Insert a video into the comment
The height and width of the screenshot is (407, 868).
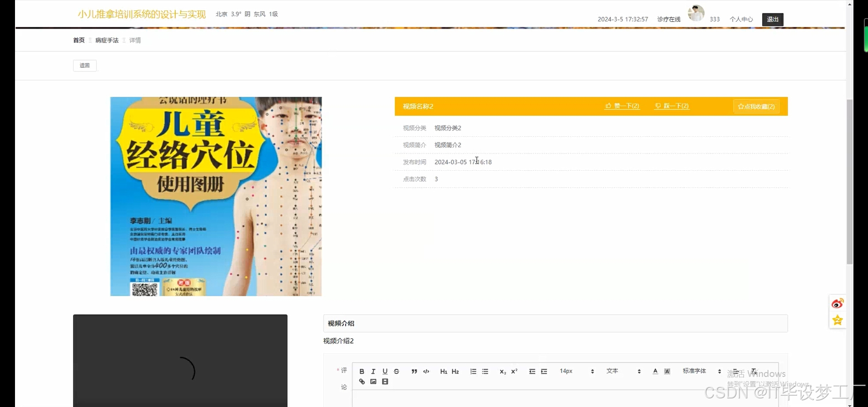coord(385,382)
